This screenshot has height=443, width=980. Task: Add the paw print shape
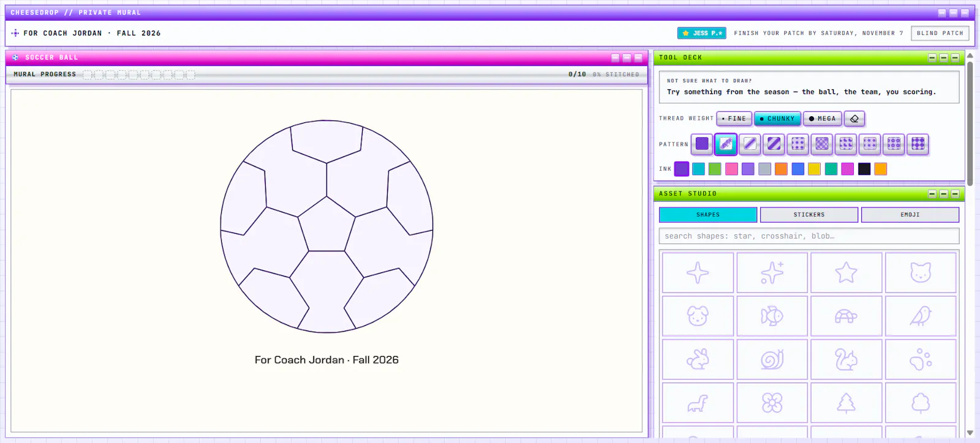[x=921, y=360]
